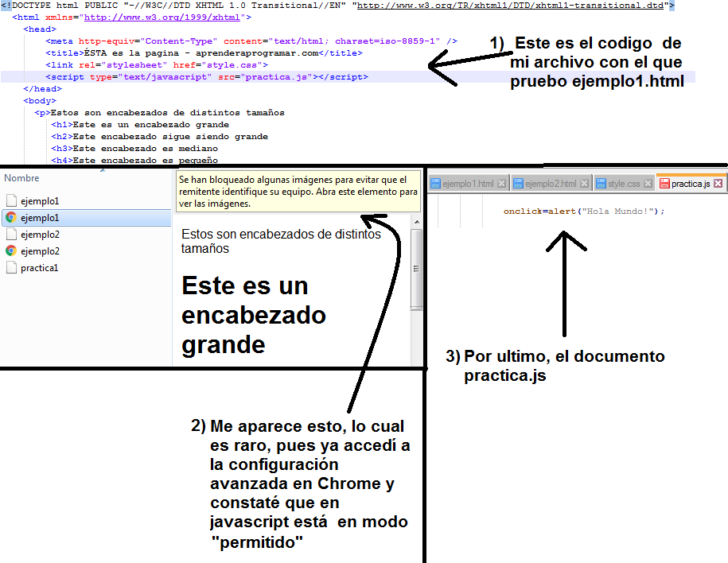Click the opening body tag line
Image resolution: width=728 pixels, height=563 pixels.
pos(40,101)
